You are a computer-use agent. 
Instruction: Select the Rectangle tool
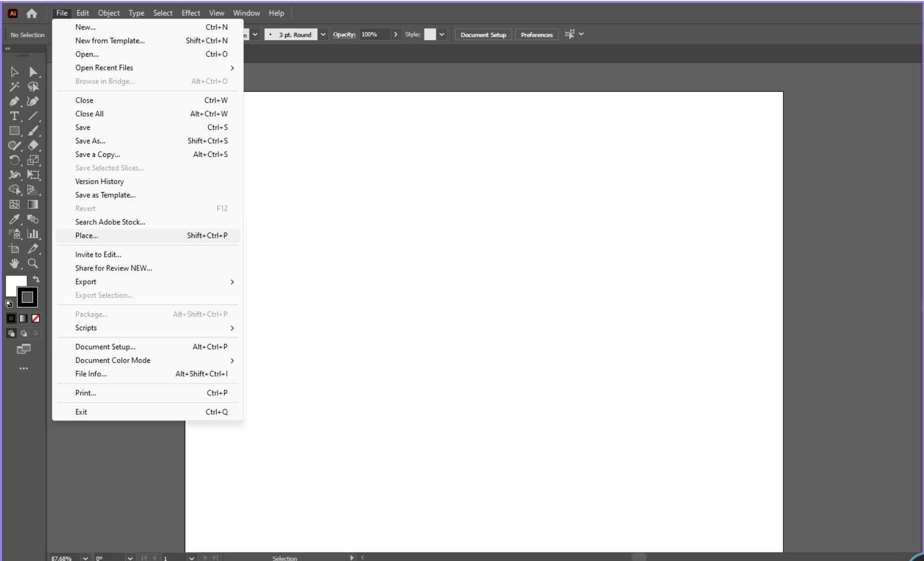[15, 131]
